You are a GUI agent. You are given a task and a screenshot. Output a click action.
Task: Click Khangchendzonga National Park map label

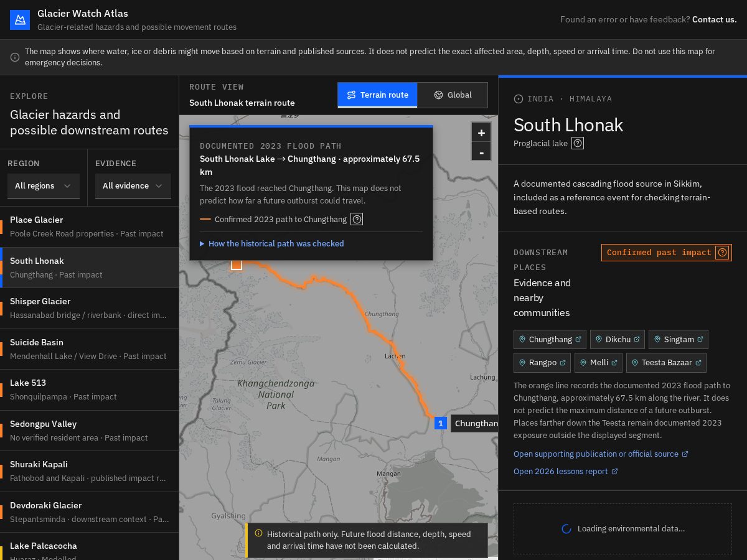pyautogui.click(x=276, y=394)
